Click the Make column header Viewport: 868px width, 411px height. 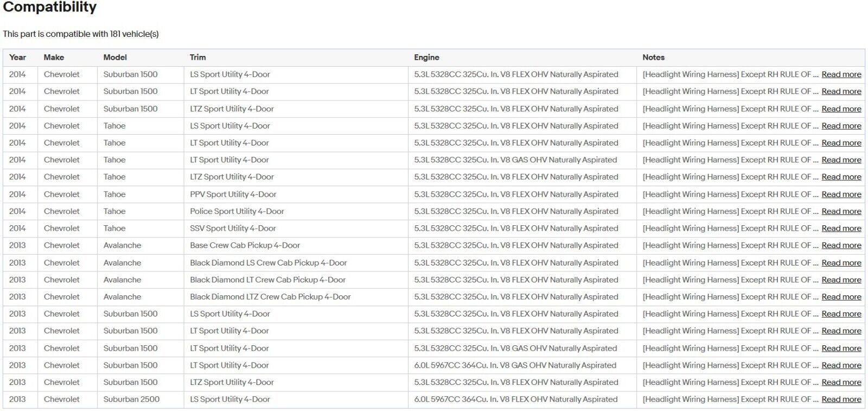(54, 58)
